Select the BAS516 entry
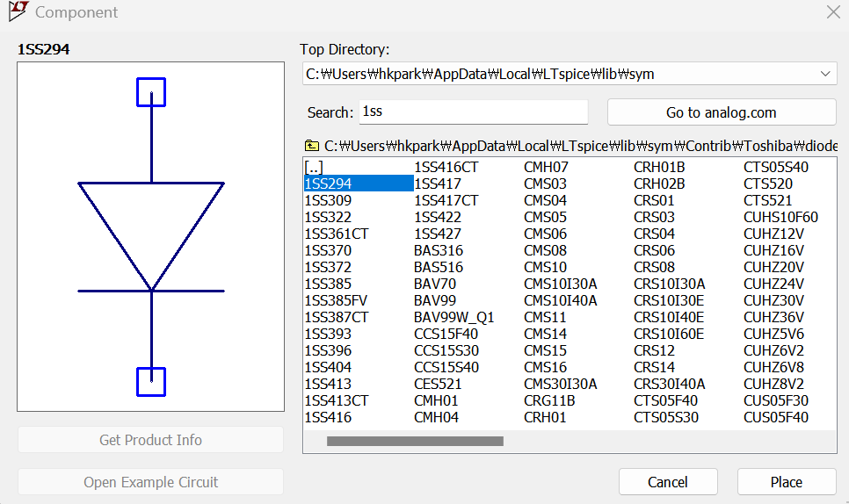The height and width of the screenshot is (504, 849). pyautogui.click(x=439, y=268)
